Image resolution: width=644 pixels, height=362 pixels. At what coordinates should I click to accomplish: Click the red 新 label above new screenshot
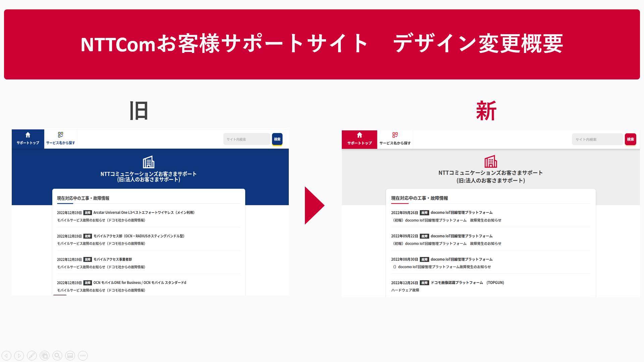[486, 111]
